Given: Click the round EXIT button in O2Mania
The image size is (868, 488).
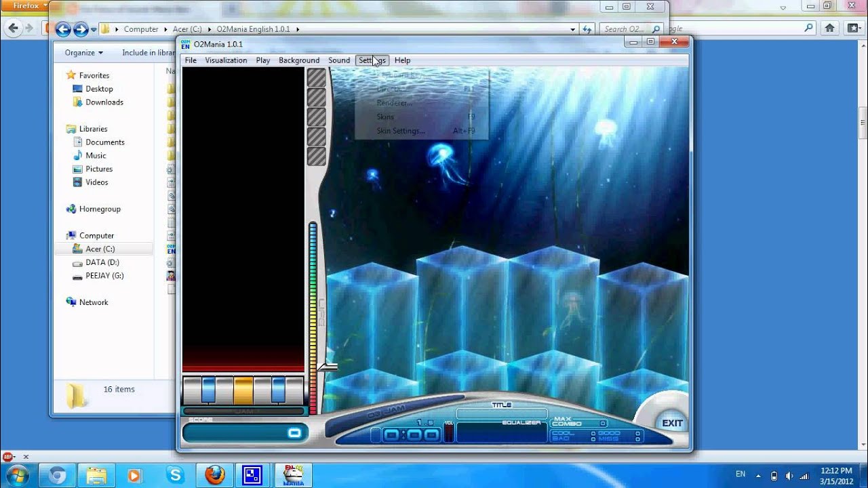Looking at the screenshot, I should (672, 423).
